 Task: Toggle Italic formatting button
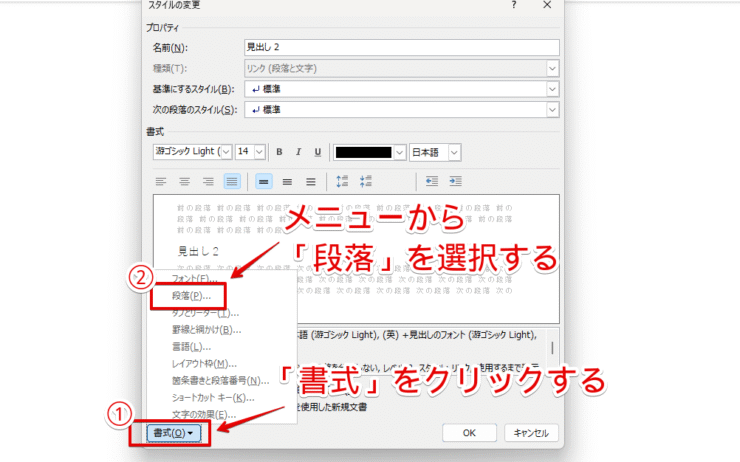click(x=299, y=152)
